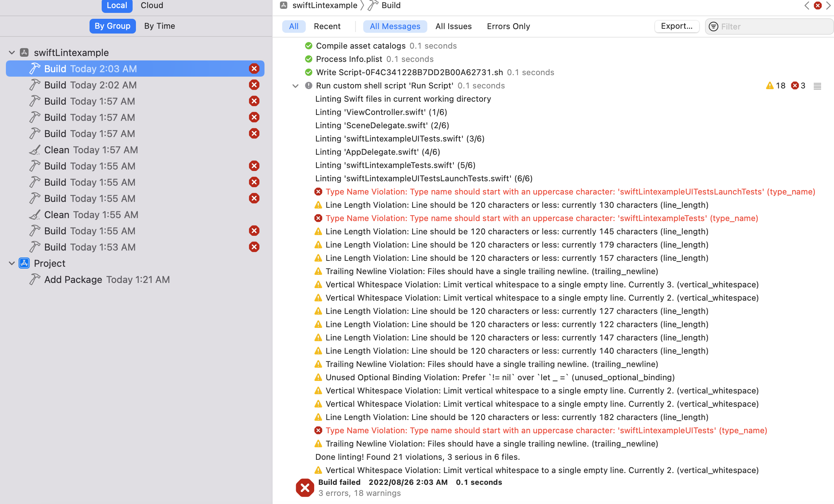Image resolution: width=834 pixels, height=504 pixels.
Task: Collapse the Run custom shell script step
Action: click(x=295, y=86)
